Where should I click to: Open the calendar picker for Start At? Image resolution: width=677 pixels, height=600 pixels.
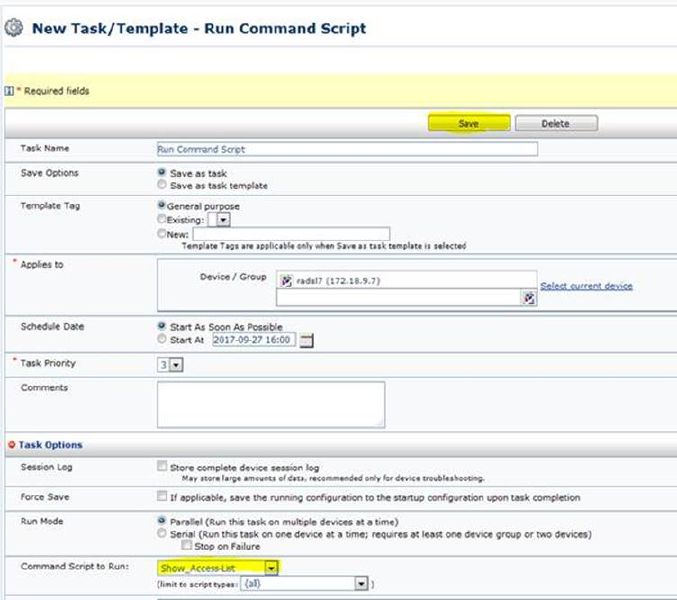307,341
